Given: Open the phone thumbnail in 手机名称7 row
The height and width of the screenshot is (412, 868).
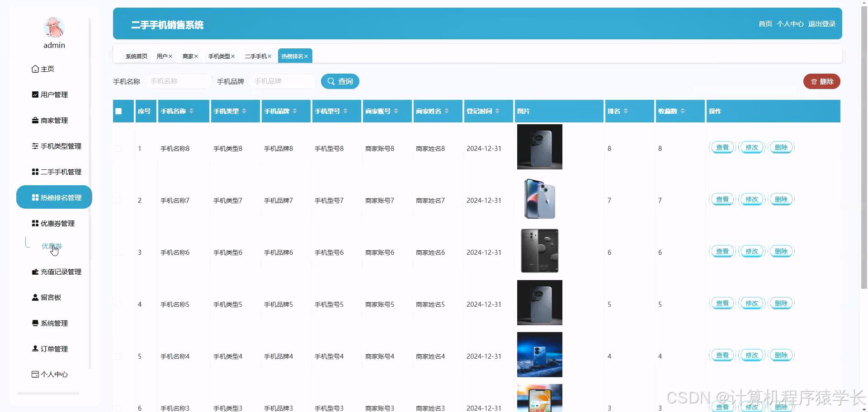Looking at the screenshot, I should [x=540, y=199].
